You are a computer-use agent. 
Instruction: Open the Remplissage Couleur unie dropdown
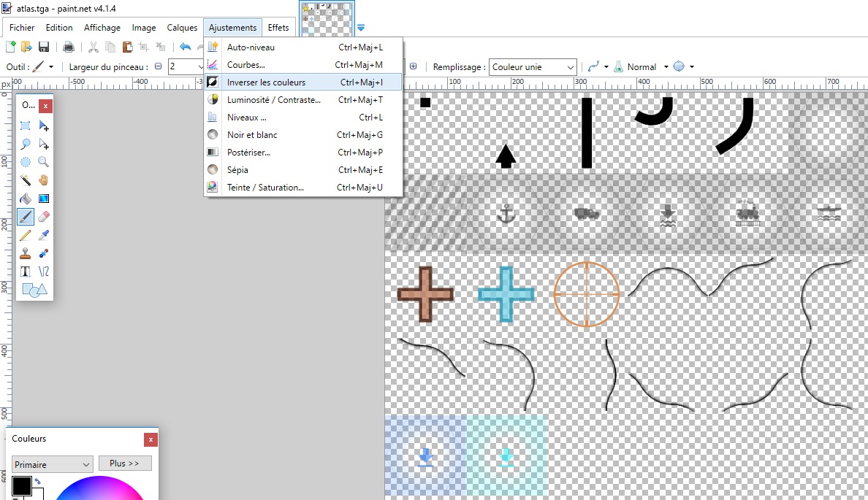tap(533, 67)
